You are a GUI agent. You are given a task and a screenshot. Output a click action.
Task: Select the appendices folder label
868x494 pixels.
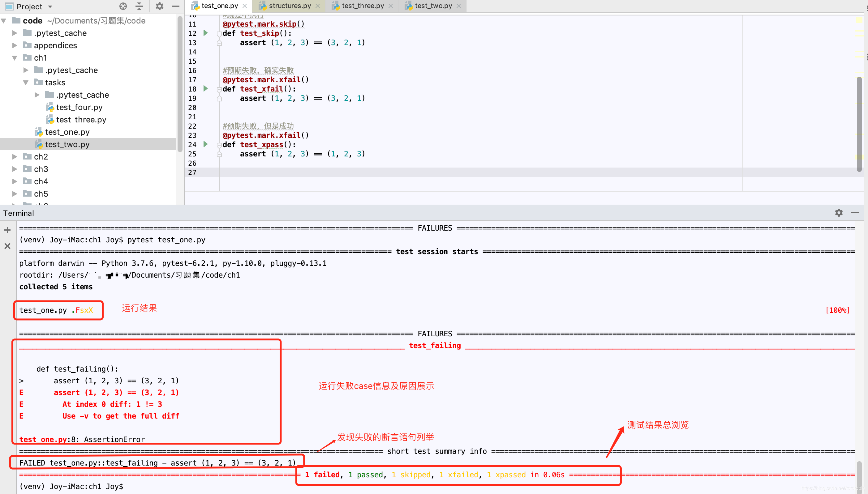tap(55, 45)
